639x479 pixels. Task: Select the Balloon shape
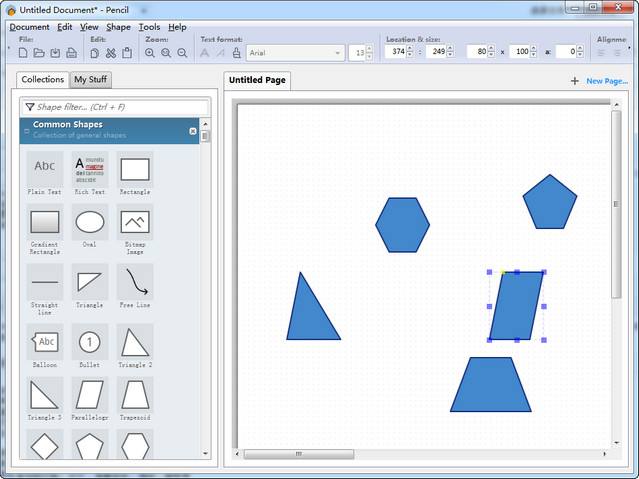45,346
